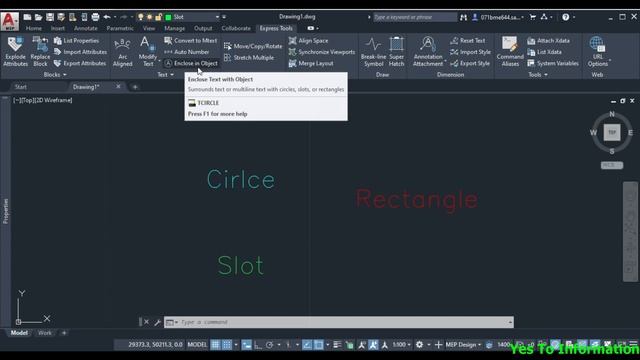640x360 pixels.
Task: Click Align Space tool
Action: point(308,40)
